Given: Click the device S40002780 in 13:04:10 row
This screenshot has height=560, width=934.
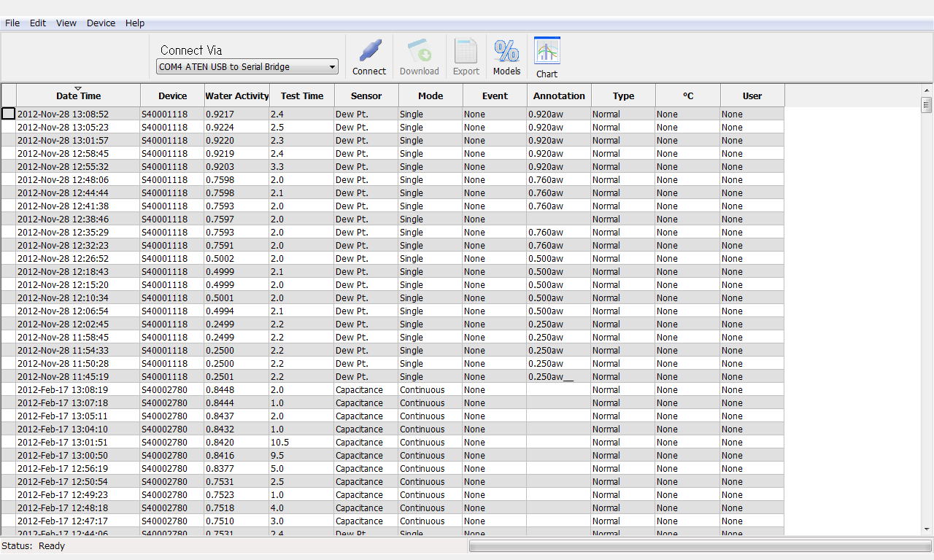Looking at the screenshot, I should tap(172, 429).
